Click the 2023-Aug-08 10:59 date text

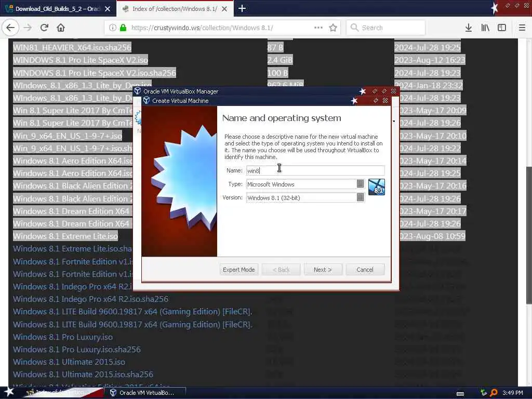tap(432, 236)
